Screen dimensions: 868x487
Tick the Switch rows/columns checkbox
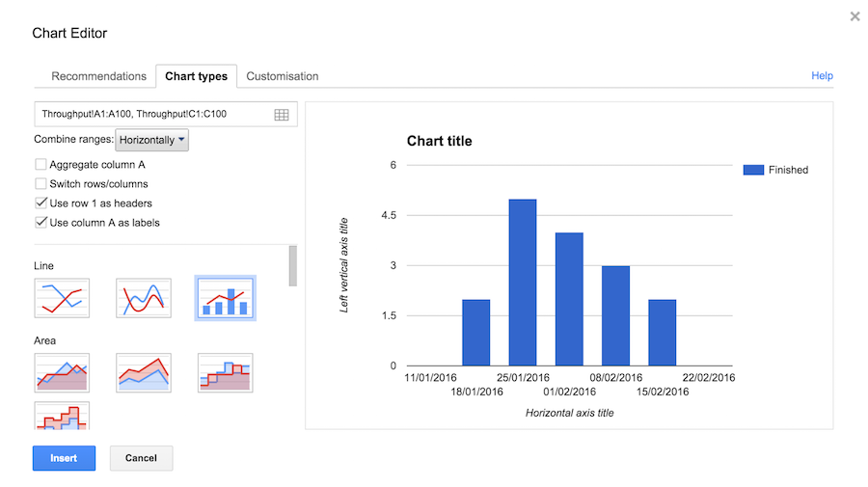tap(41, 184)
